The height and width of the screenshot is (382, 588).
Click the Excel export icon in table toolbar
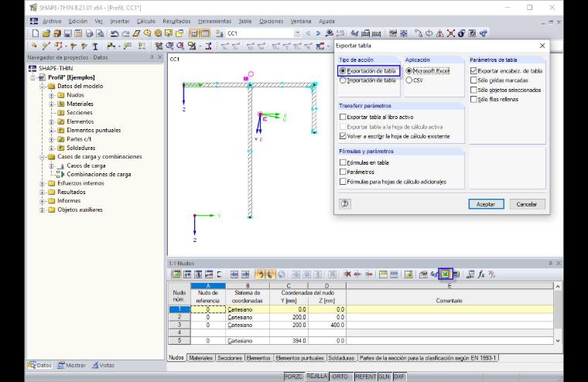pyautogui.click(x=445, y=275)
